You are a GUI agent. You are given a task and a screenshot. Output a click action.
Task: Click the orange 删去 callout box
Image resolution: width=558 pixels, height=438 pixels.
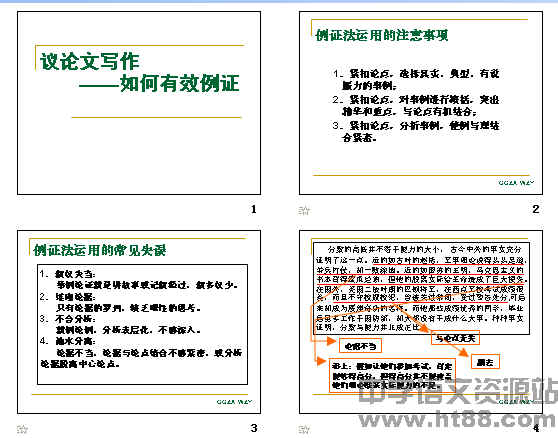[x=485, y=362]
